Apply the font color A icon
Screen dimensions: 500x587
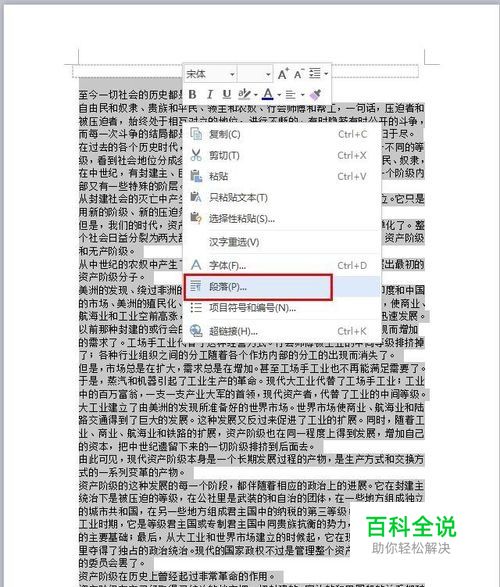pos(267,94)
